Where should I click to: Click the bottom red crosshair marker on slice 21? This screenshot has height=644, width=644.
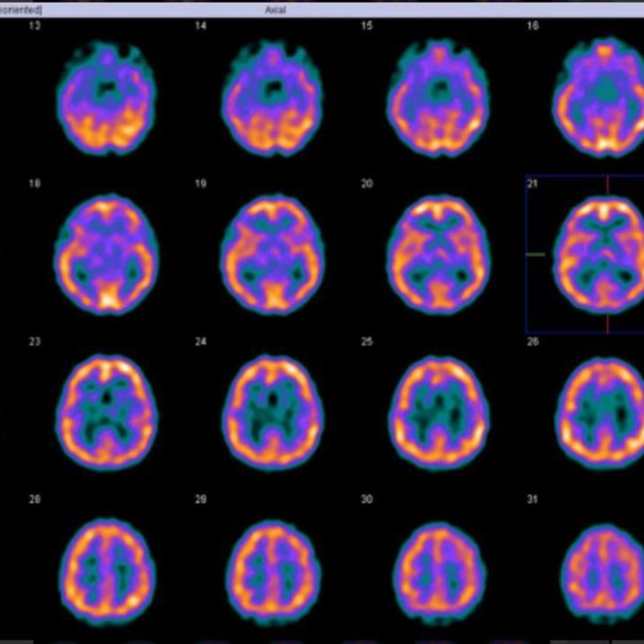click(607, 324)
